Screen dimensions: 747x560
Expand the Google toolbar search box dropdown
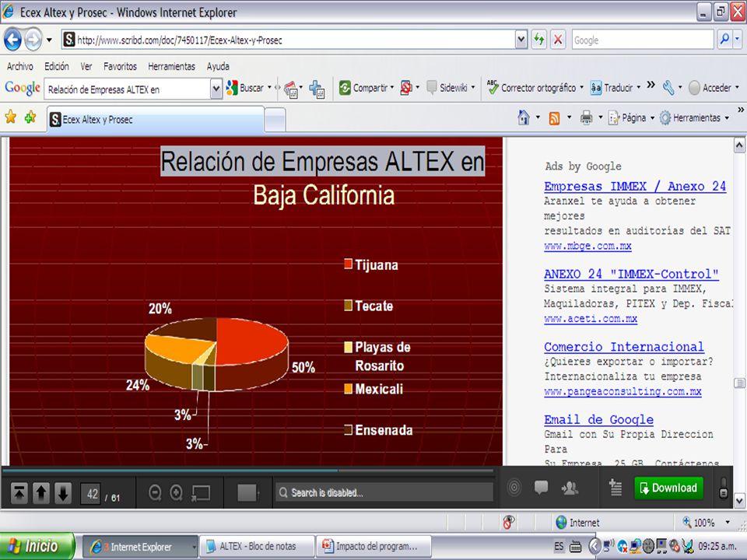(x=216, y=89)
